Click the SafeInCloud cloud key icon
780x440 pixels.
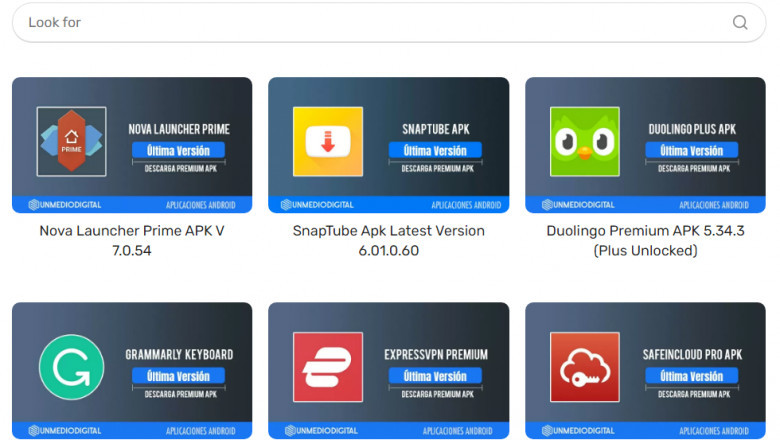click(x=585, y=367)
